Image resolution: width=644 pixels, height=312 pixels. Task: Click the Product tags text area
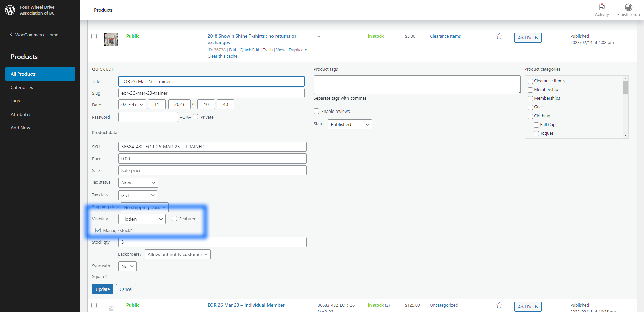coord(417,85)
